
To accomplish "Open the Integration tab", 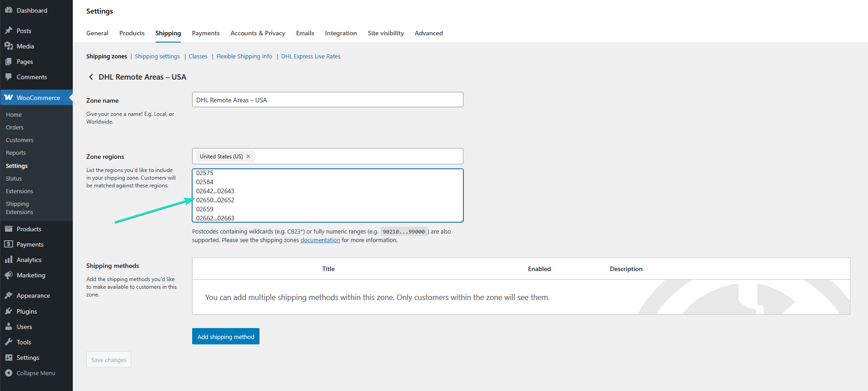I will point(341,33).
